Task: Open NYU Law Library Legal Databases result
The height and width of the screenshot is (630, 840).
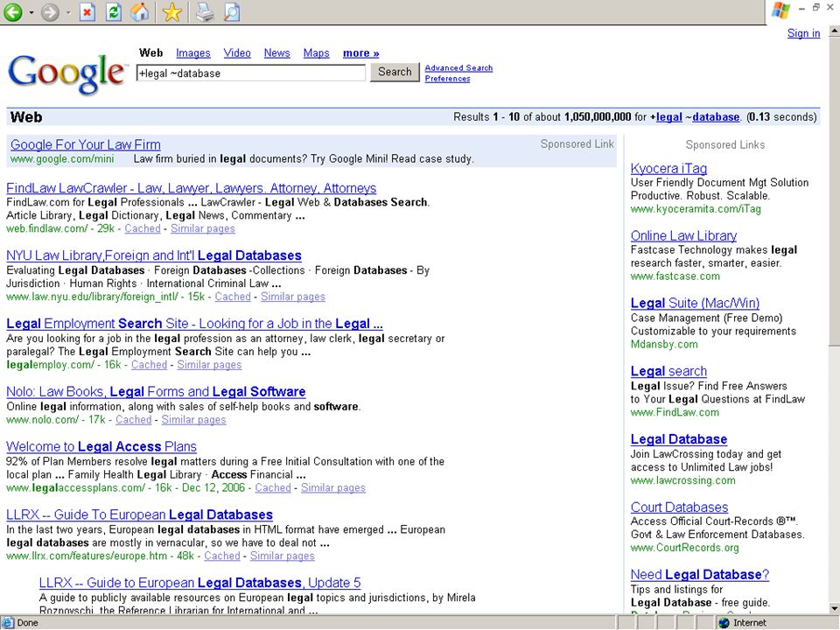Action: (x=154, y=255)
